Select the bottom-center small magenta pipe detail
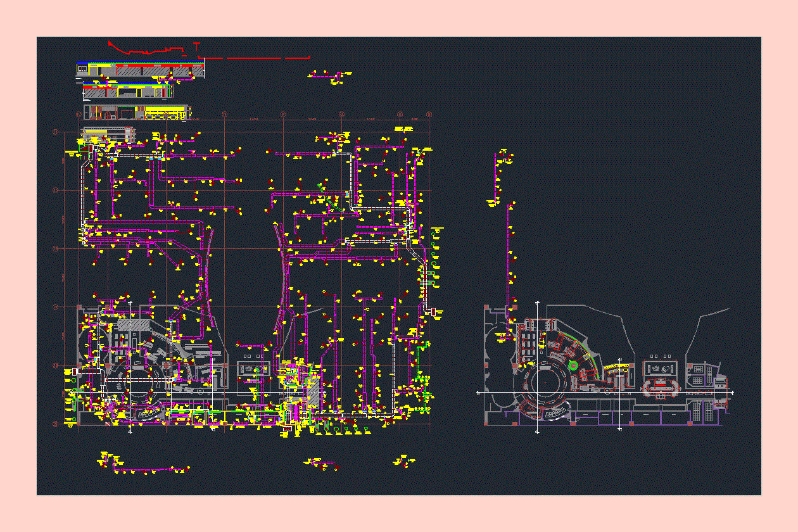Viewport: 798px width, 532px height. click(x=321, y=464)
